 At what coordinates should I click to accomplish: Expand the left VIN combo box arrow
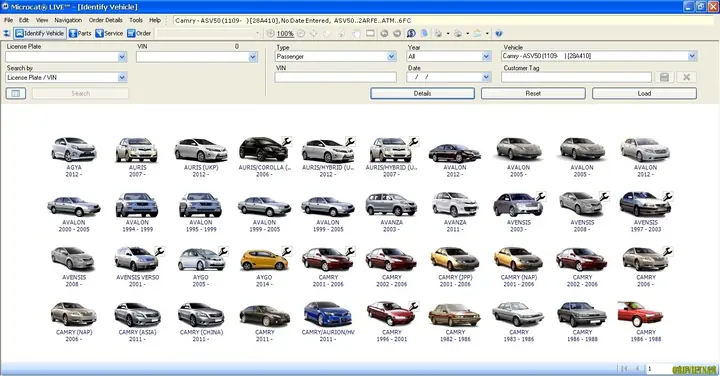[x=253, y=57]
